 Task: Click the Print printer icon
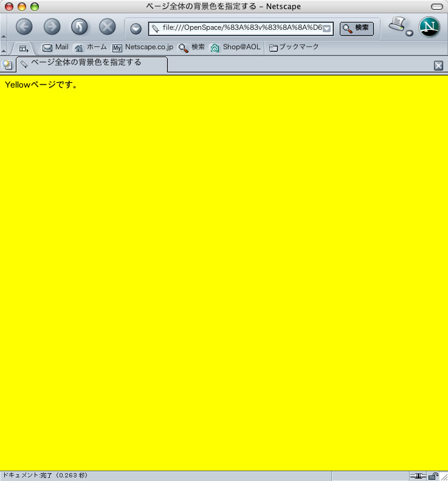point(398,24)
